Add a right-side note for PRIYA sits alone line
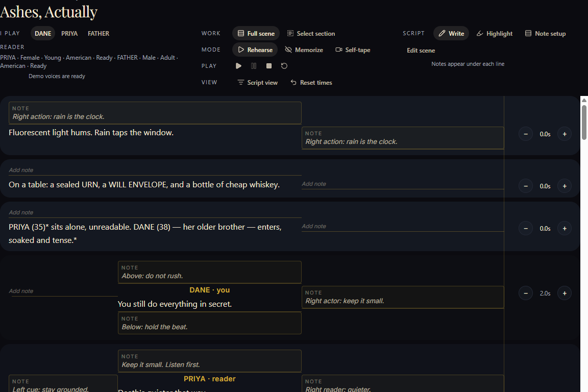Viewport: 588px width, 392px height. [x=403, y=226]
